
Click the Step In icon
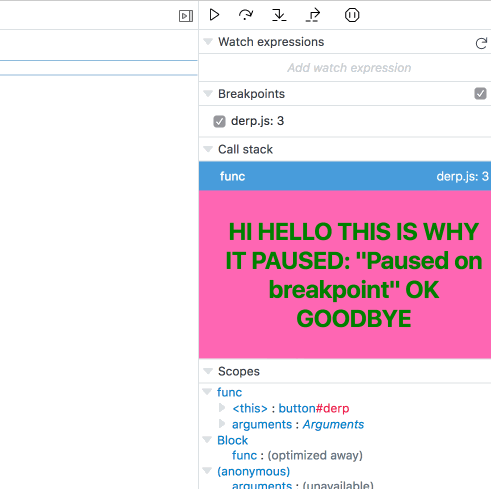coord(279,15)
